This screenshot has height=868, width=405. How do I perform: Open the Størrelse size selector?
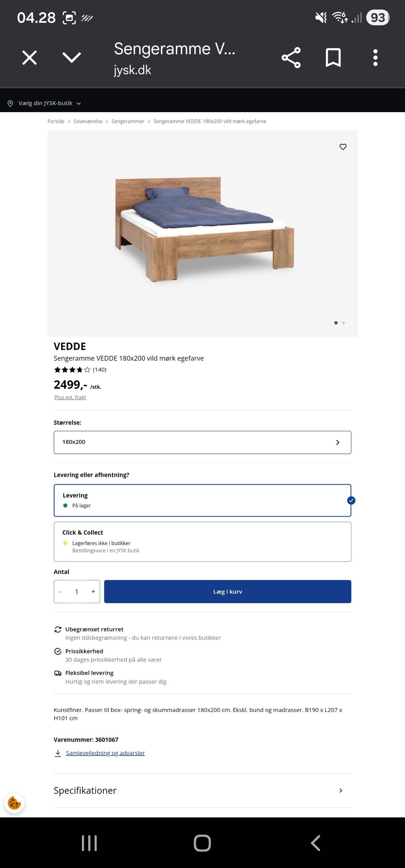(202, 442)
